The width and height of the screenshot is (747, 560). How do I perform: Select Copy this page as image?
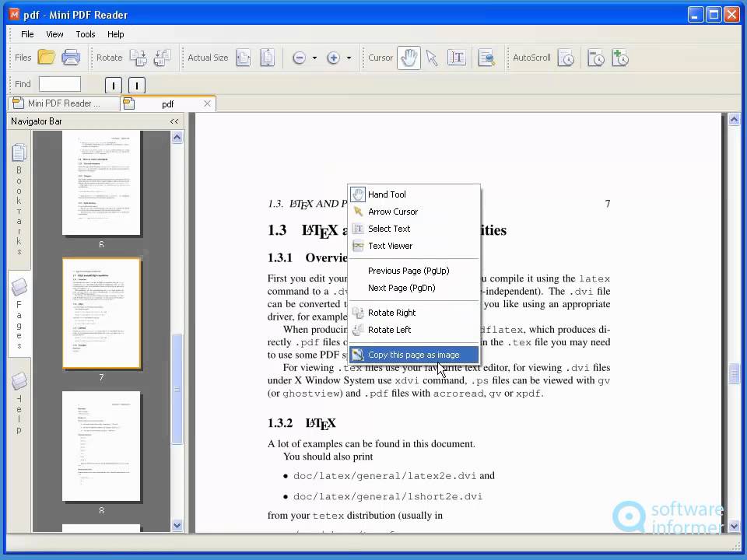(x=414, y=355)
